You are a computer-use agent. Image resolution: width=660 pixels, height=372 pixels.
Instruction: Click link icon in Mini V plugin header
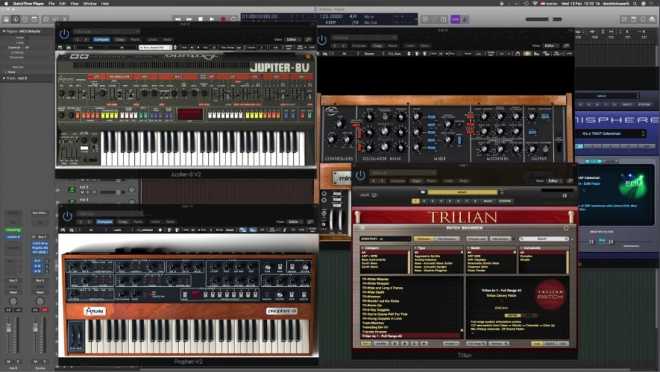tap(567, 45)
